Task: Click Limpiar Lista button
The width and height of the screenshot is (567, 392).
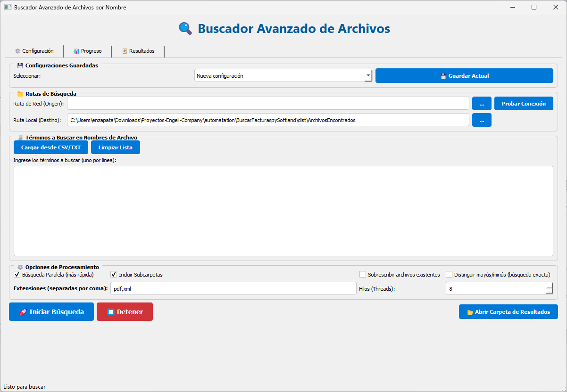Action: [x=116, y=147]
